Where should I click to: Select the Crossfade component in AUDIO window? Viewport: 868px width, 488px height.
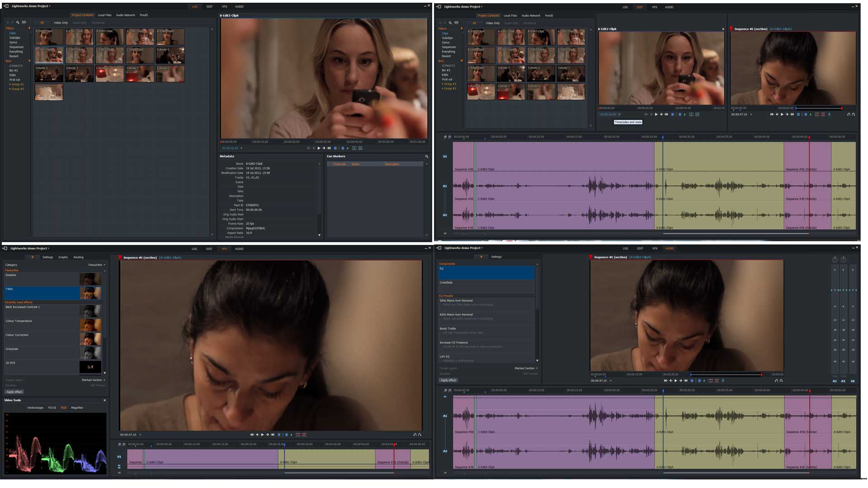486,286
